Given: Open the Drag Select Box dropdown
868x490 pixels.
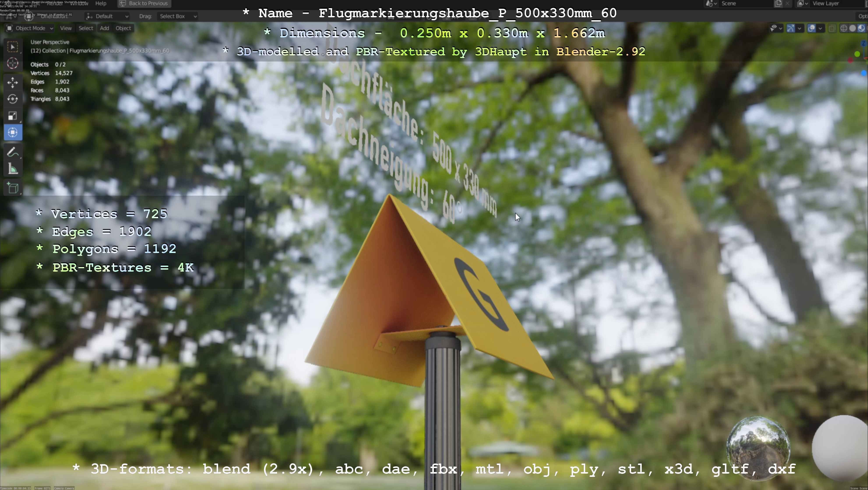Looking at the screenshot, I should coord(177,16).
